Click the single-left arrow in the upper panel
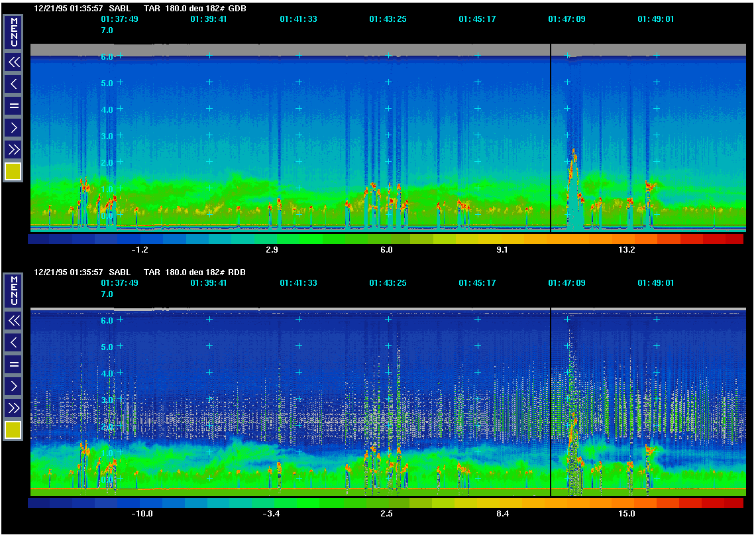 coord(14,84)
